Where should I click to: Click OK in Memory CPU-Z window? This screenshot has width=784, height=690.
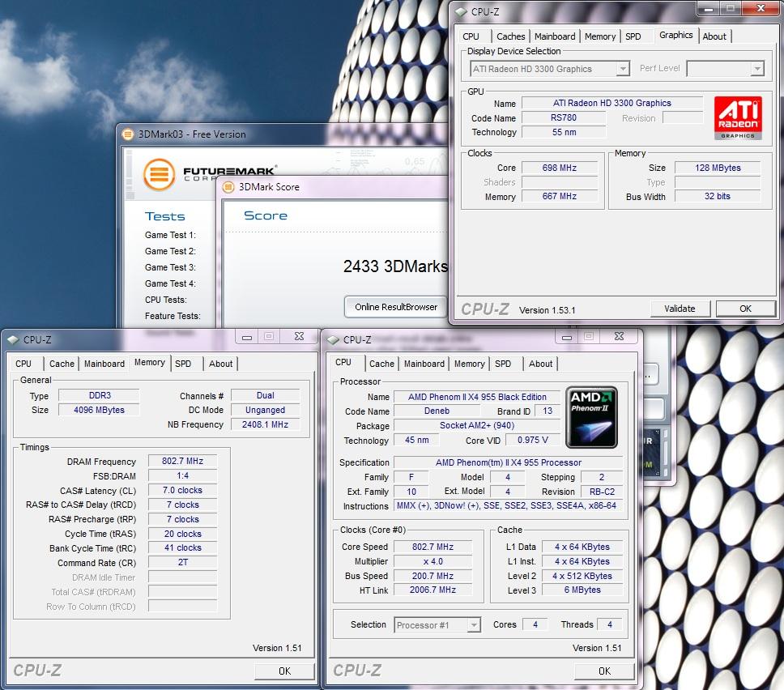coord(284,671)
